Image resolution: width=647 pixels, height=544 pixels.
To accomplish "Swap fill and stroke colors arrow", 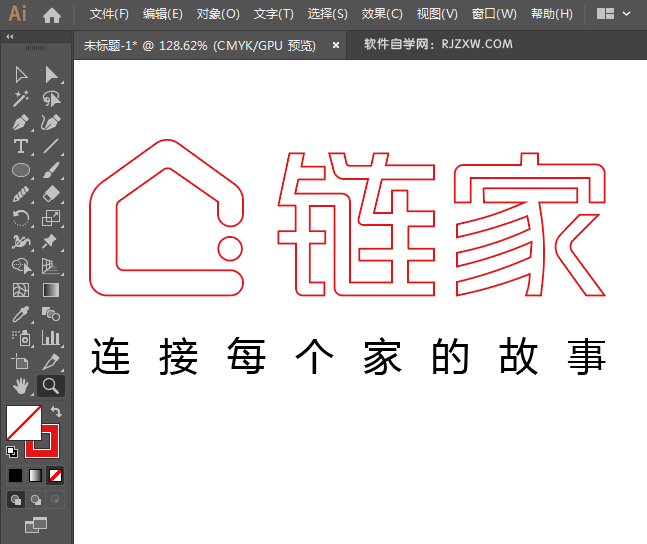I will [56, 412].
